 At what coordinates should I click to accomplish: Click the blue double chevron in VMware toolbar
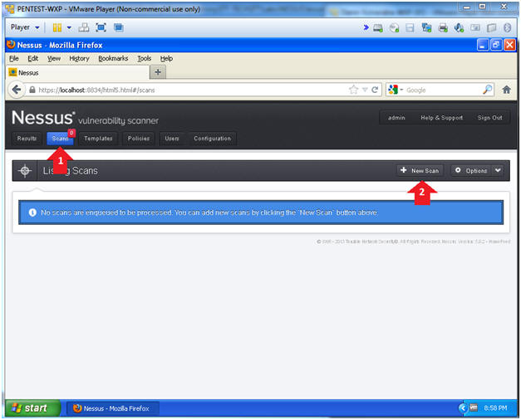tap(366, 27)
